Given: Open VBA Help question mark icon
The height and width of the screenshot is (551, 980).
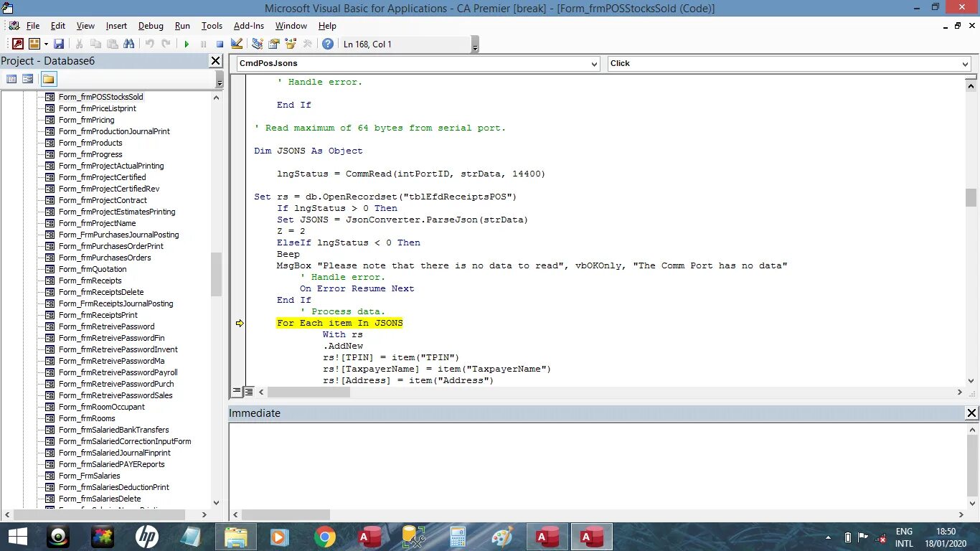Looking at the screenshot, I should (328, 44).
